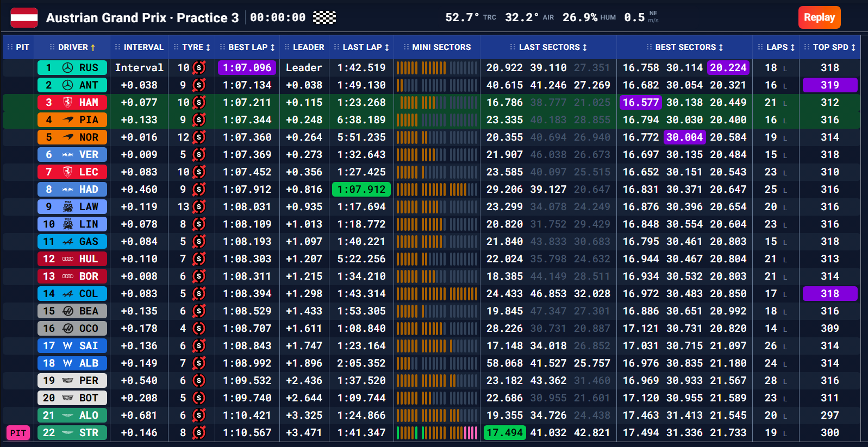The height and width of the screenshot is (447, 868).
Task: Click the Cadillac logo beside PER
Action: point(68,380)
